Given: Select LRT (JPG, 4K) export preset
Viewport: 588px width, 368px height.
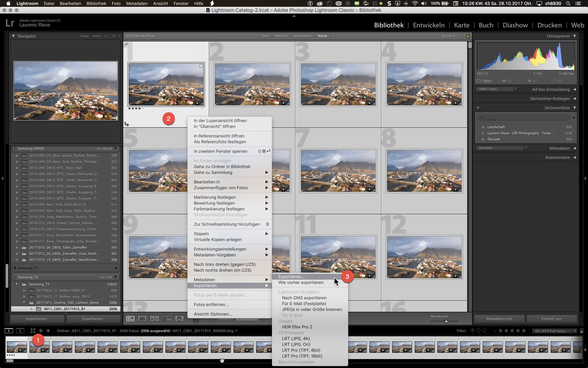Looking at the screenshot, I should point(310,339).
